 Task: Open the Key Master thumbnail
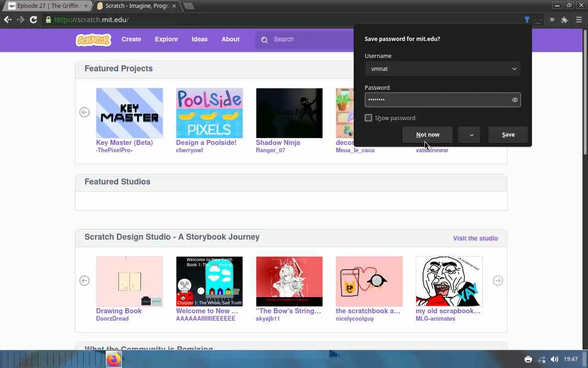pyautogui.click(x=130, y=113)
